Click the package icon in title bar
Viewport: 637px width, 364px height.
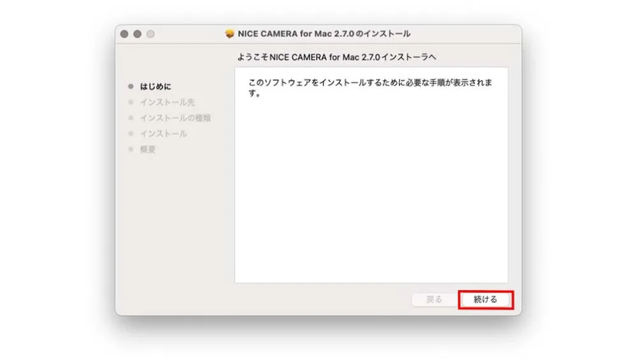[229, 34]
